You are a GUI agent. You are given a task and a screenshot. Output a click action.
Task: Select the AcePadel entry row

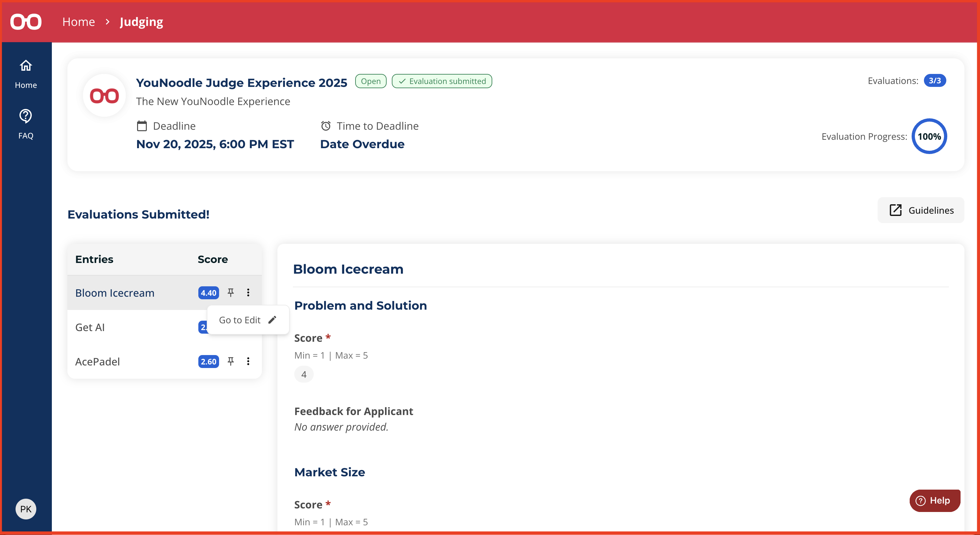98,362
